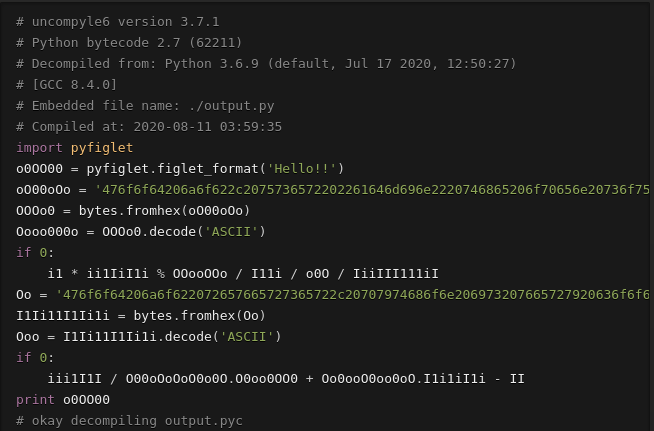Click the './output.py' embedded file name

tap(231, 106)
